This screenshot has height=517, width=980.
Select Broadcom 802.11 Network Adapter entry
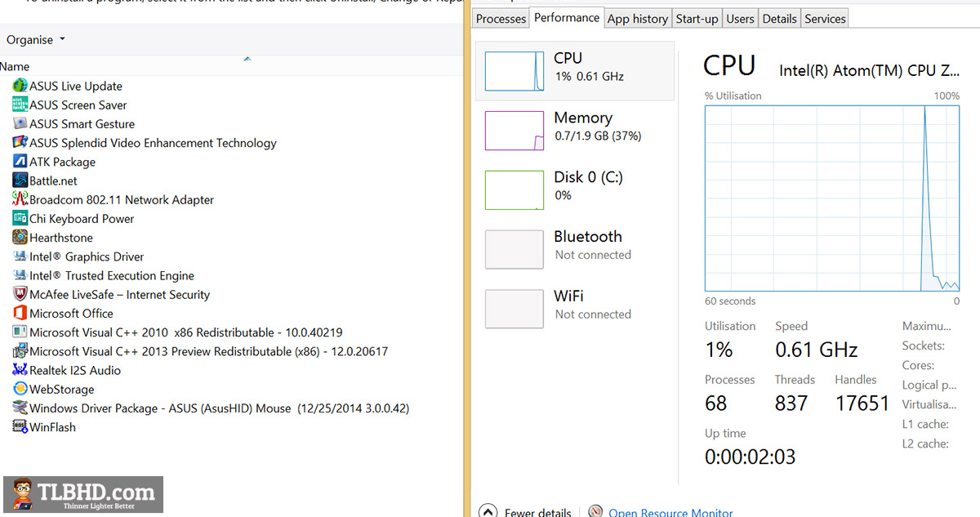122,199
